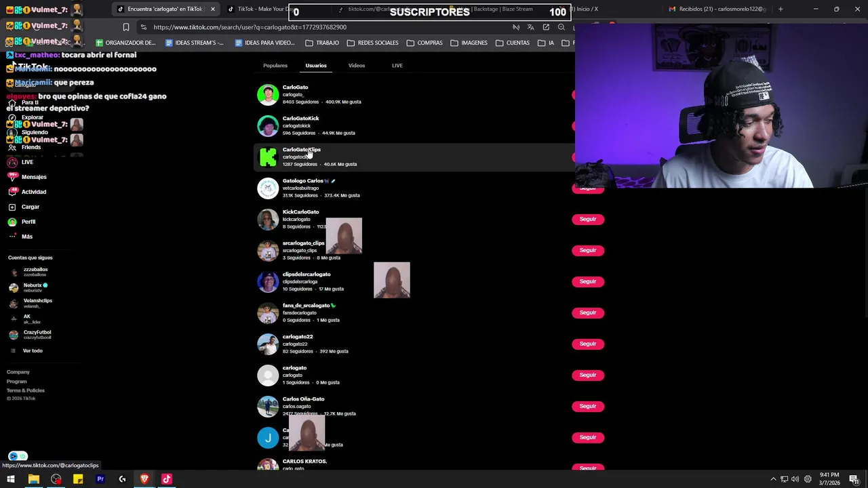Open the CUENTAS bookmarks folder
The width and height of the screenshot is (868, 488).
tap(513, 43)
